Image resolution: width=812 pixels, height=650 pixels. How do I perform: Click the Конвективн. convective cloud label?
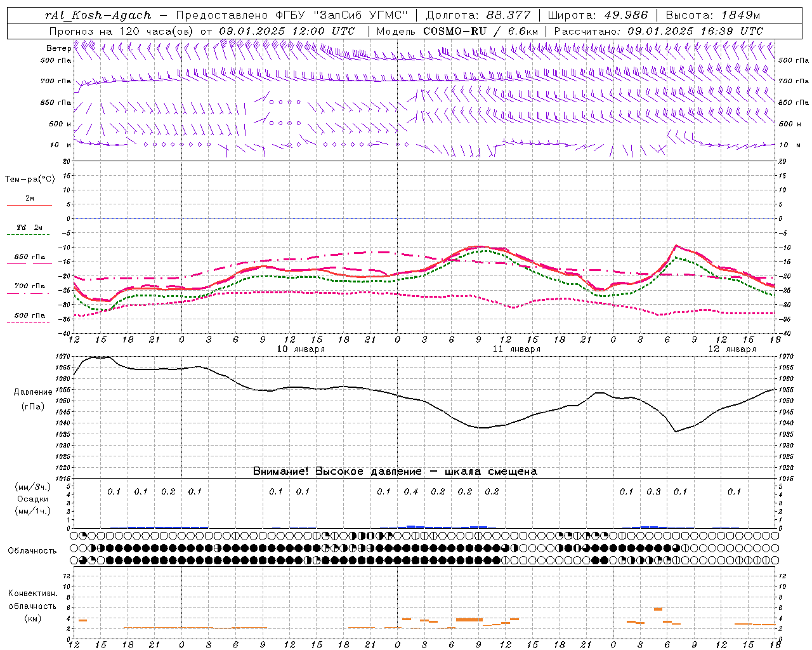click(x=32, y=594)
